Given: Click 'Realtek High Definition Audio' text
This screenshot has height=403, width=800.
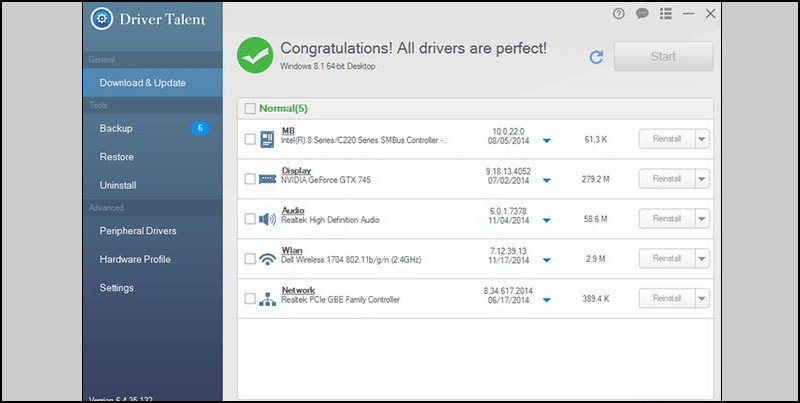Looking at the screenshot, I should (x=330, y=220).
